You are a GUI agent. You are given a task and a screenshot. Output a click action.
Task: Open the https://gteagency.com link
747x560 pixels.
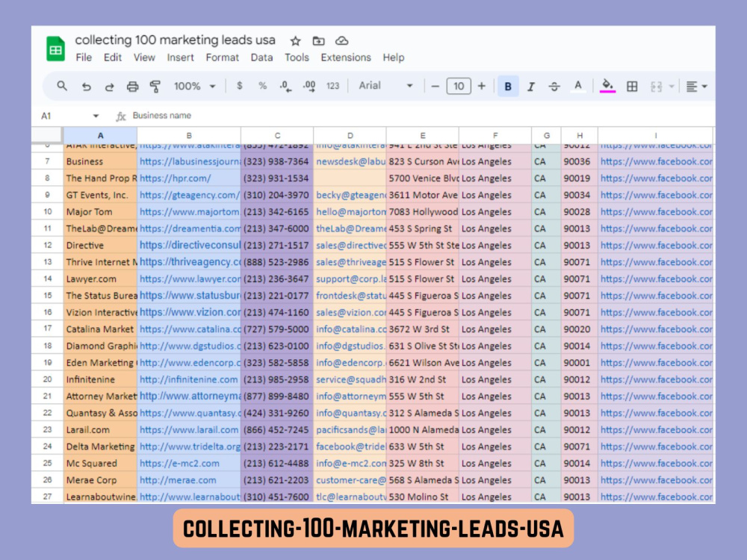point(190,195)
